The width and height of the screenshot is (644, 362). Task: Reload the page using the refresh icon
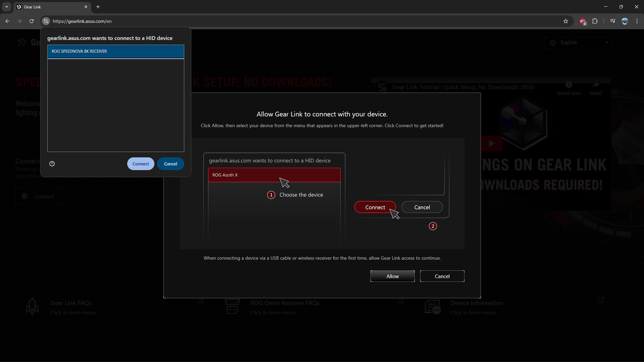(31, 21)
